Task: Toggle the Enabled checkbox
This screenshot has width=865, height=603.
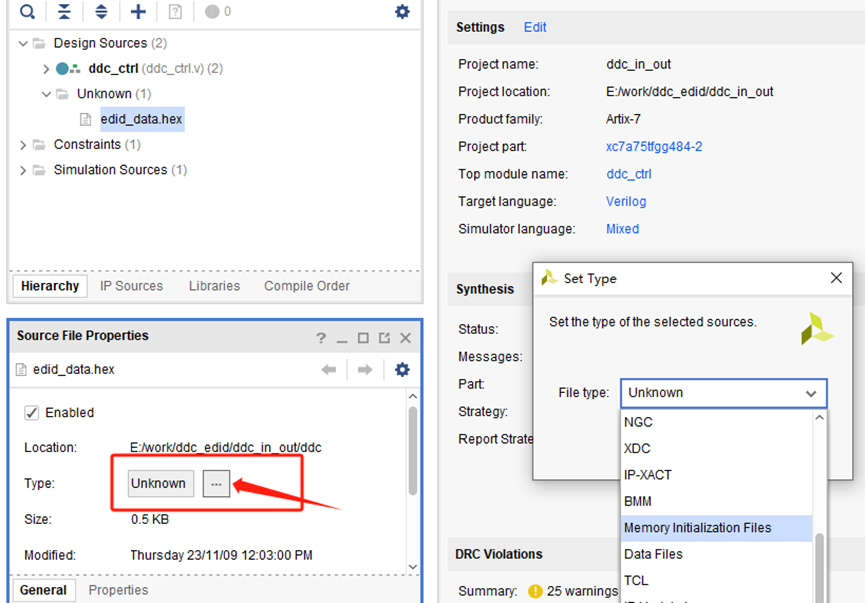Action: 31,413
